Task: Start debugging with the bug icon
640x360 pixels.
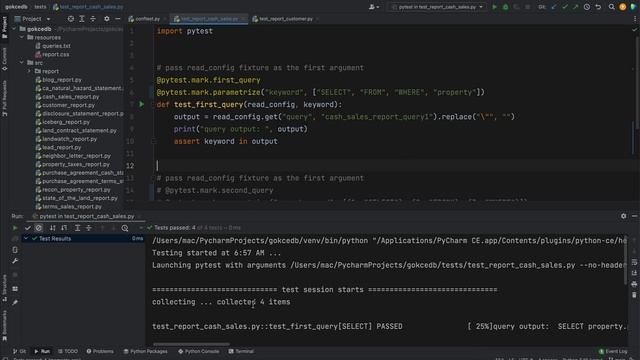Action: coord(505,7)
